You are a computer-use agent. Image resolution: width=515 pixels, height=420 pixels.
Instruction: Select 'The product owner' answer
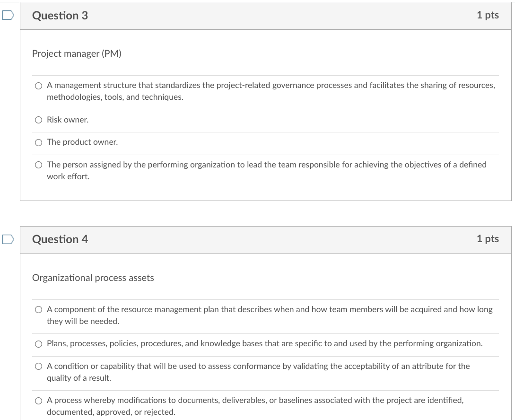click(x=38, y=142)
